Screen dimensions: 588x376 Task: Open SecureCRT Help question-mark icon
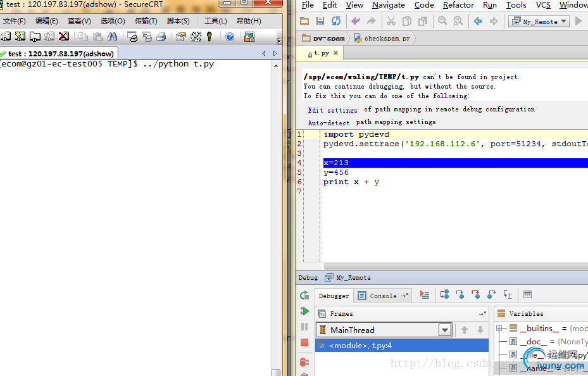coord(230,36)
